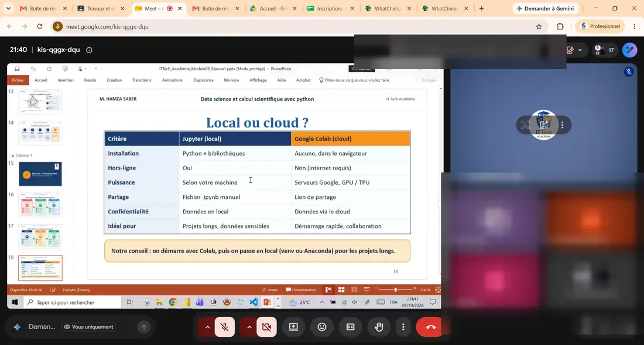Open meeting info icon beside kis-qggx-dqu
This screenshot has height=345, width=644.
[x=89, y=50]
